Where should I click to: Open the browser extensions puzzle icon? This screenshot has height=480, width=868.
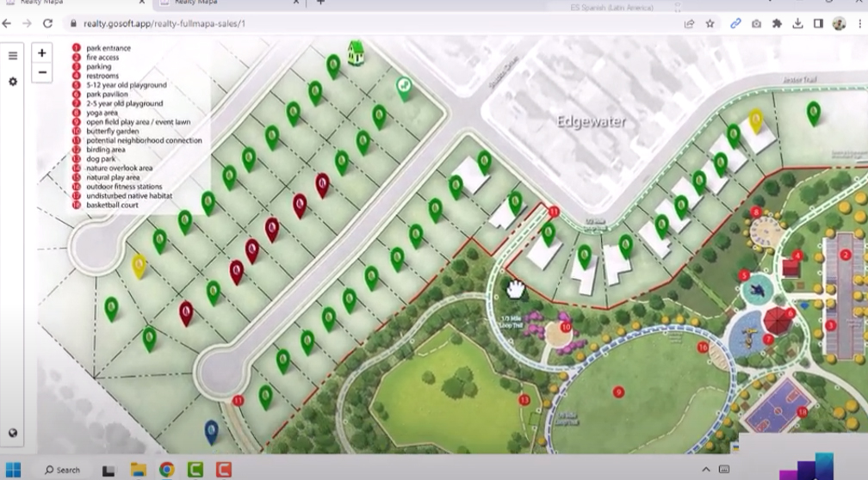pyautogui.click(x=777, y=24)
